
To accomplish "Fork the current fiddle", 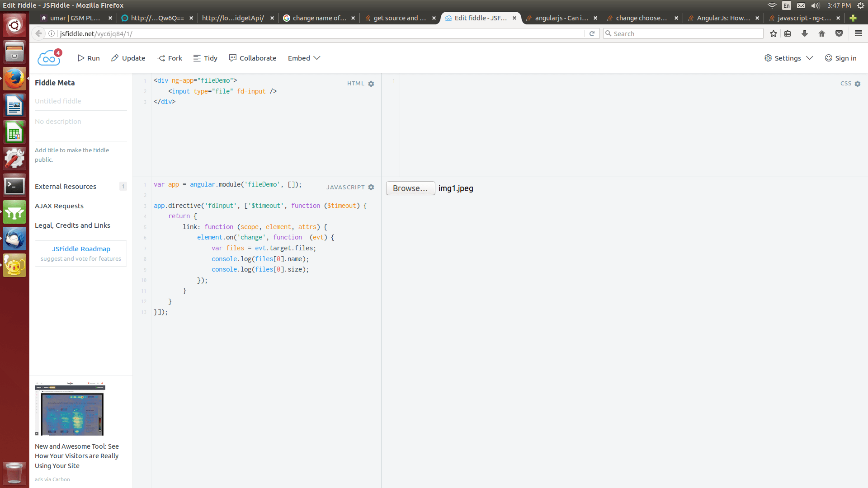I will [169, 58].
